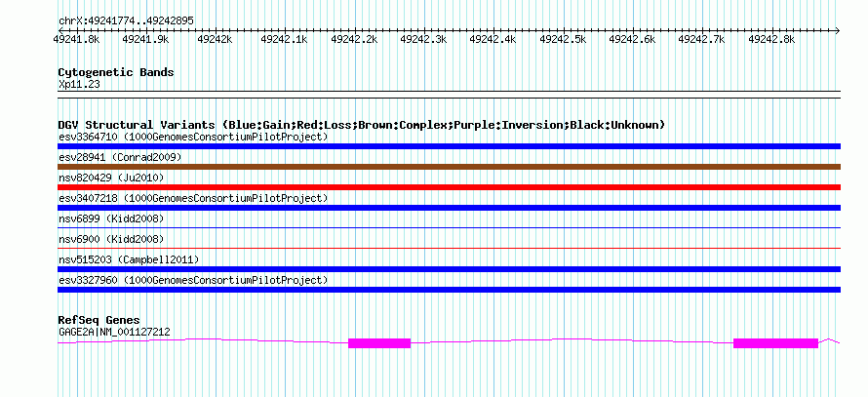Click the 49241.8k ruler tick label
Screen dimensions: 868x397
(x=76, y=39)
